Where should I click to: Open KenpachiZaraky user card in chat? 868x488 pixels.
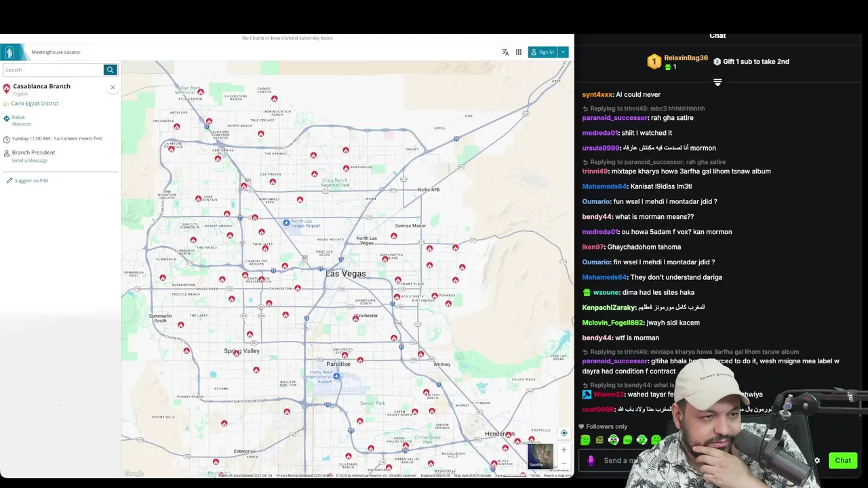click(608, 308)
